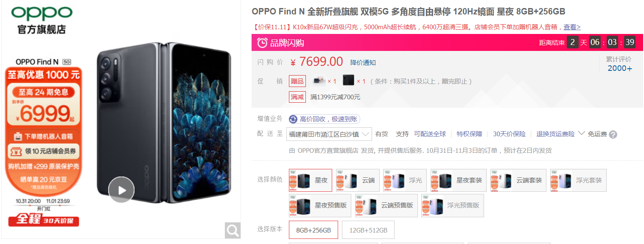Select the 云端 color option
This screenshot has height=244, width=644.
click(358, 180)
